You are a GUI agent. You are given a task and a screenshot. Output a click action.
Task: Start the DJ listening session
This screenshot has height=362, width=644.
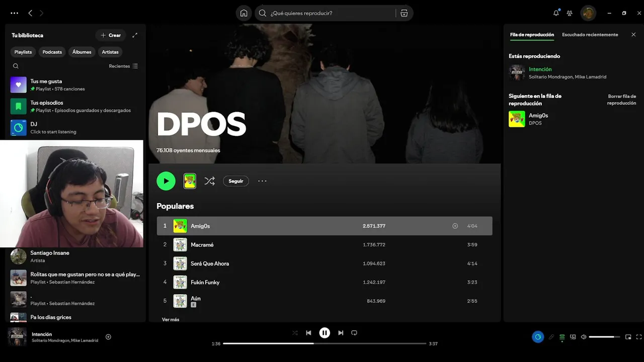point(75,128)
